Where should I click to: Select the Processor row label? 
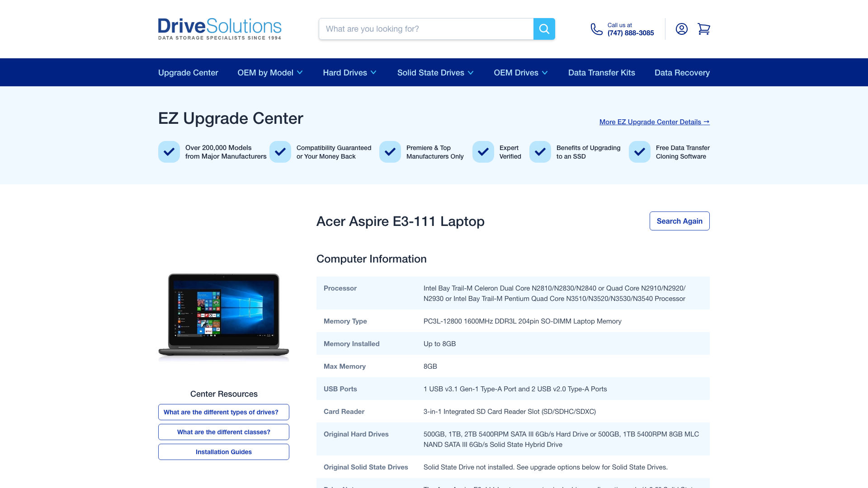coord(340,288)
